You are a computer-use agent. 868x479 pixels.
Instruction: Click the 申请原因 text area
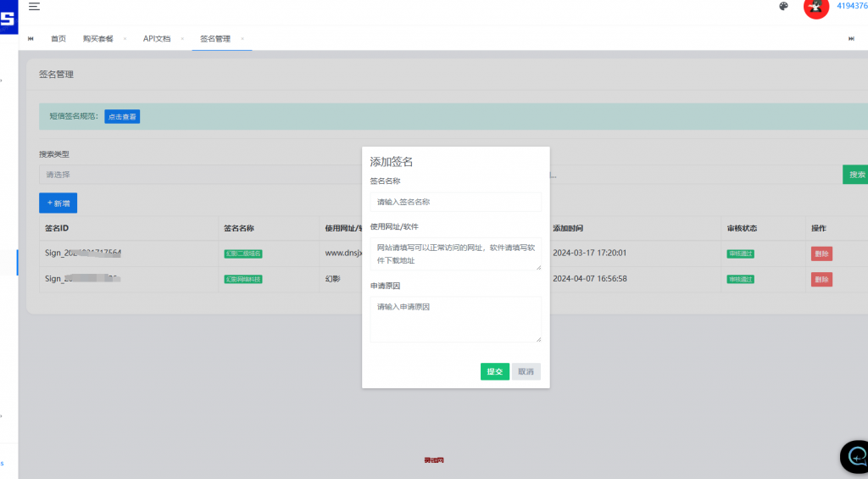[x=456, y=320]
